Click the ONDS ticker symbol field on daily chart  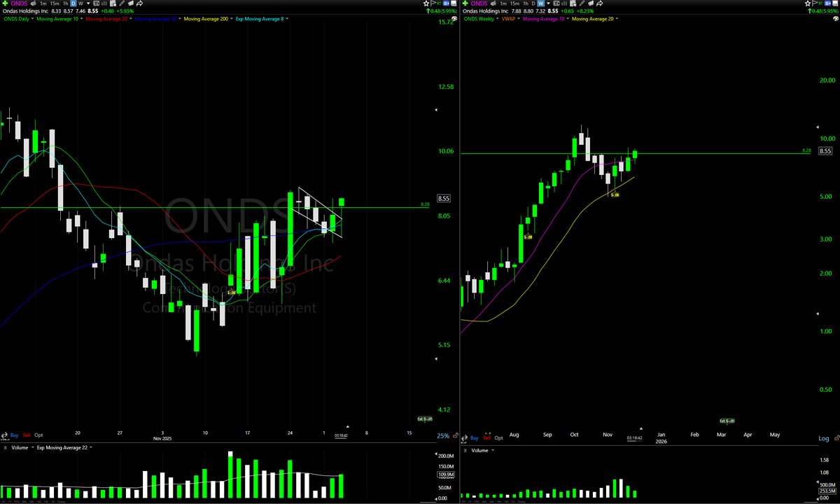coord(19,3)
